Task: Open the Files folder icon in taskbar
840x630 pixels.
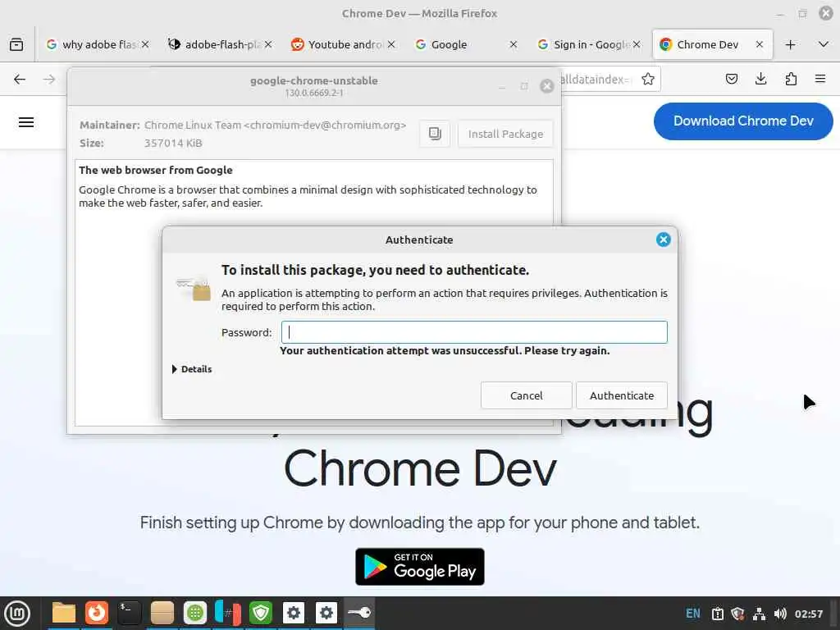Action: pyautogui.click(x=64, y=613)
